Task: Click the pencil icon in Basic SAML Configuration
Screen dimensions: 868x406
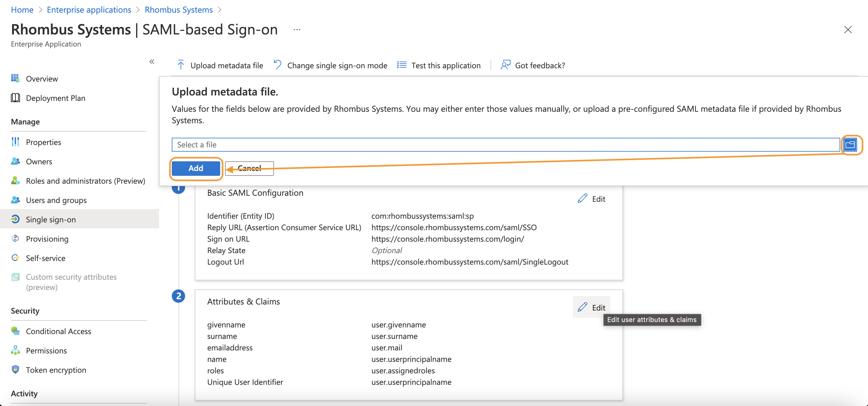Action: click(582, 199)
